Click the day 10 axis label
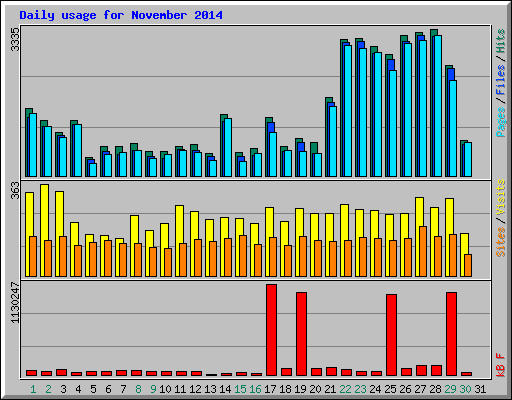Viewport: 512px width, 400px height. click(x=165, y=389)
